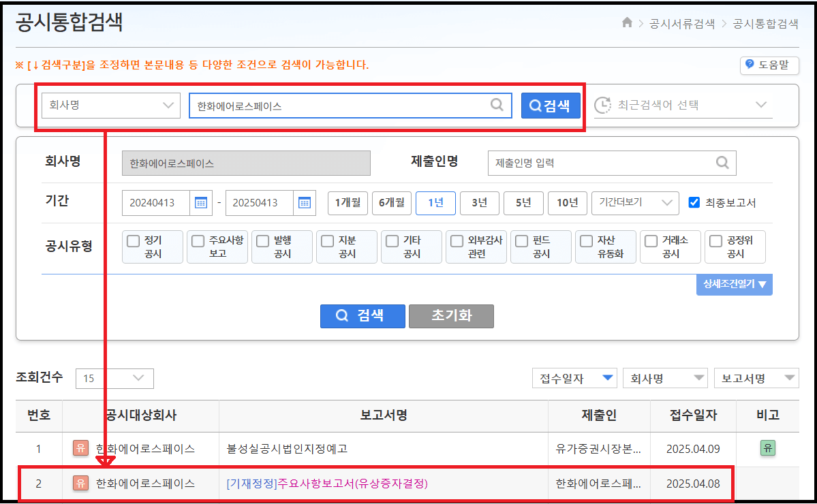Click green 유 remark badge in 비고 column
The height and width of the screenshot is (504, 817).
pyautogui.click(x=767, y=448)
